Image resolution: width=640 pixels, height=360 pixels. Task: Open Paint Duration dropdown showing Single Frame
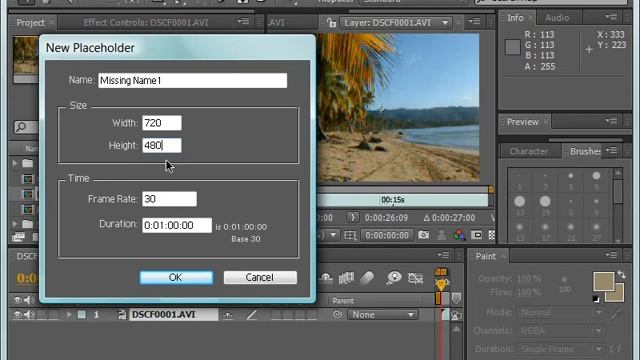point(562,349)
